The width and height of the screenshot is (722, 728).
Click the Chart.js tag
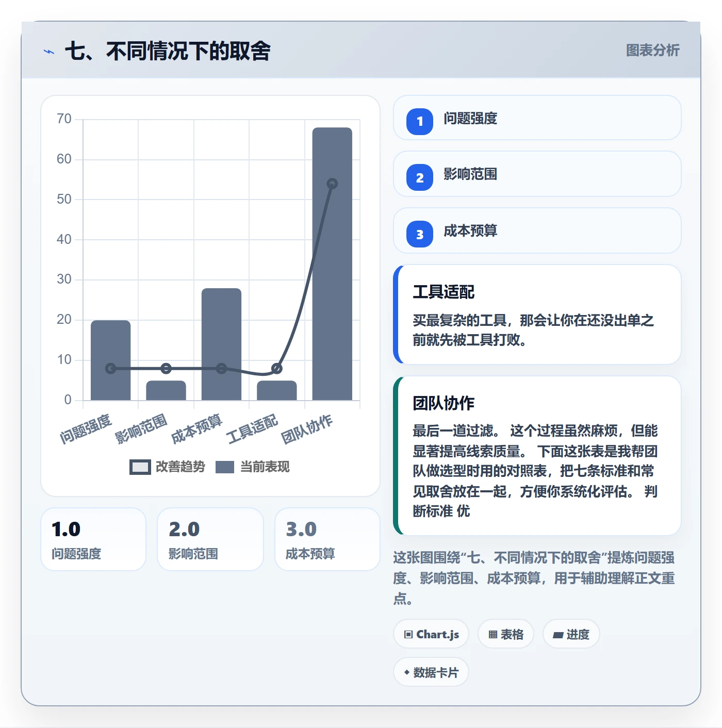click(431, 634)
